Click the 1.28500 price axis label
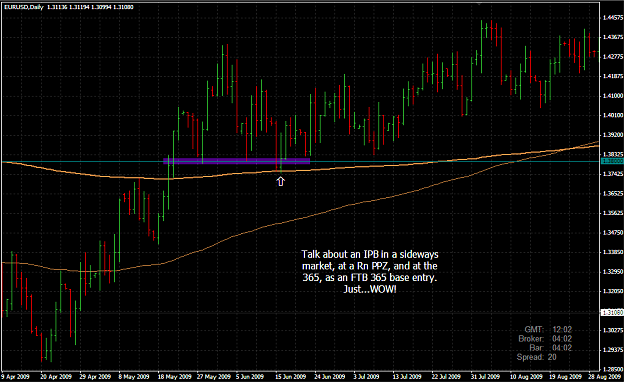Image resolution: width=625 pixels, height=383 pixels. (x=613, y=369)
